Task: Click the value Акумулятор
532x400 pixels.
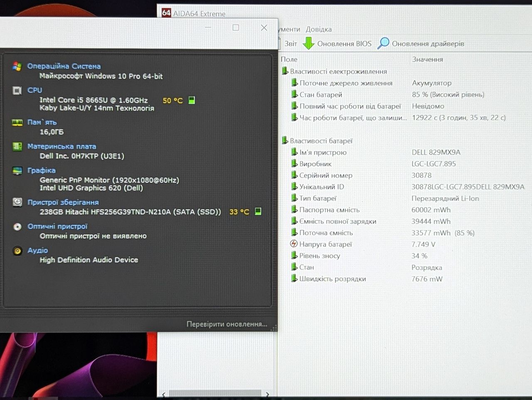Action: coord(431,83)
